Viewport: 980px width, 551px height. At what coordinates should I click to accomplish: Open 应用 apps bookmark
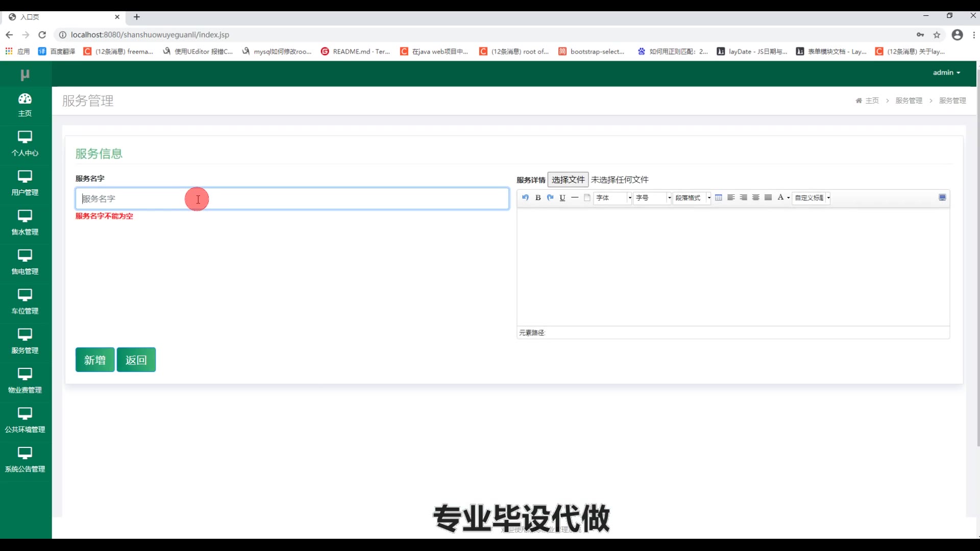tap(17, 52)
